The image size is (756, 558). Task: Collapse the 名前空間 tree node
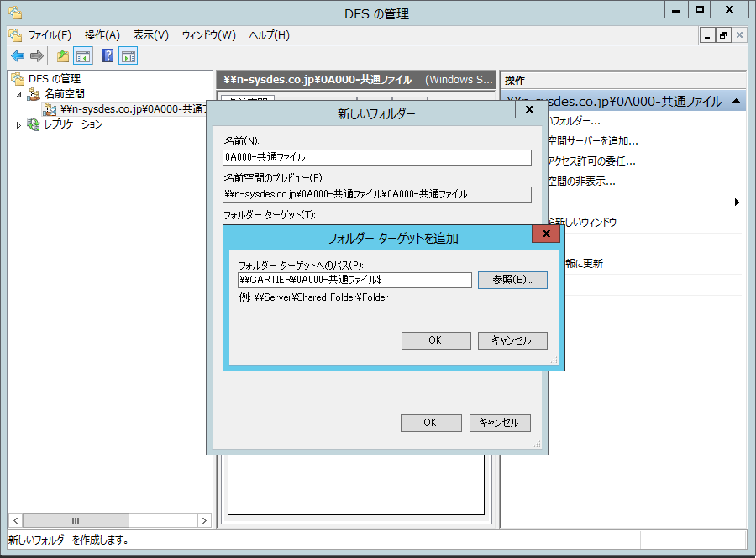[19, 94]
